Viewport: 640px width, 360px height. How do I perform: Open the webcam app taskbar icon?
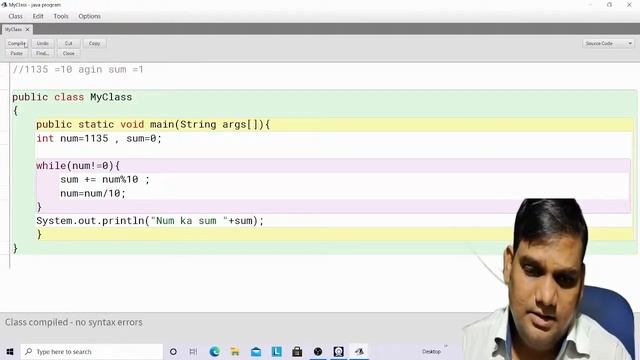(x=338, y=351)
